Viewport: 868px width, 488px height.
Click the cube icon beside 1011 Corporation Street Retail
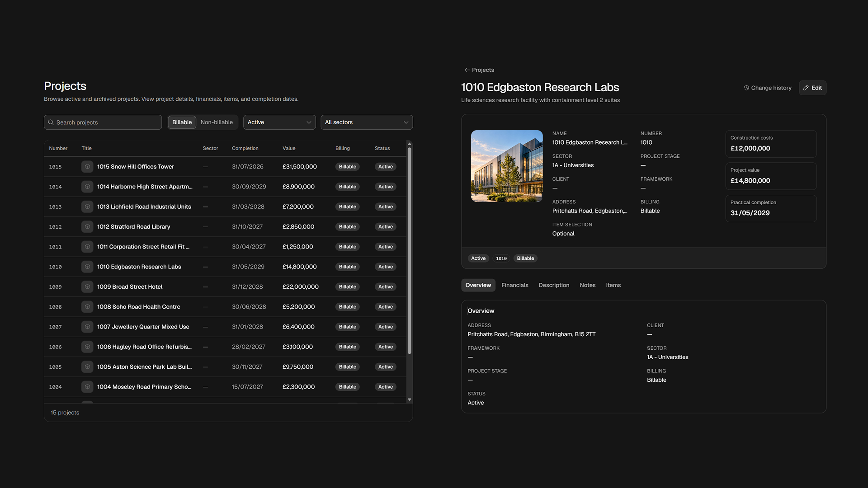pos(87,247)
